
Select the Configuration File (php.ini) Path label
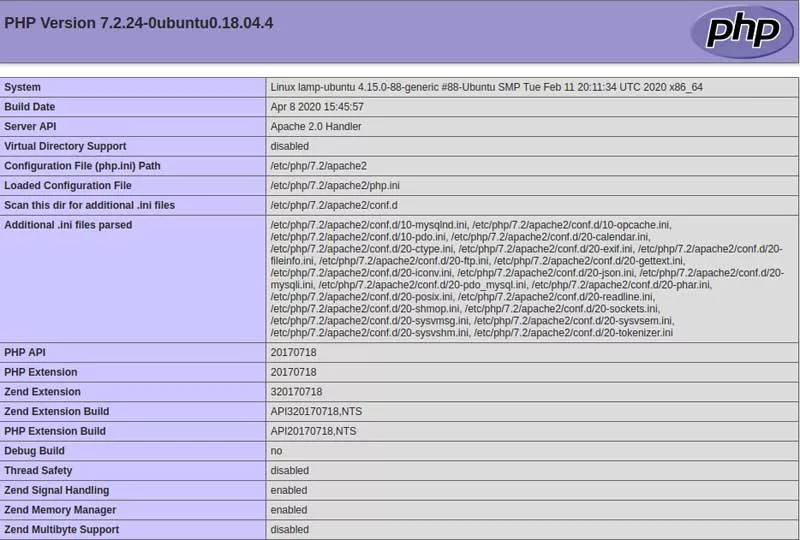point(82,166)
